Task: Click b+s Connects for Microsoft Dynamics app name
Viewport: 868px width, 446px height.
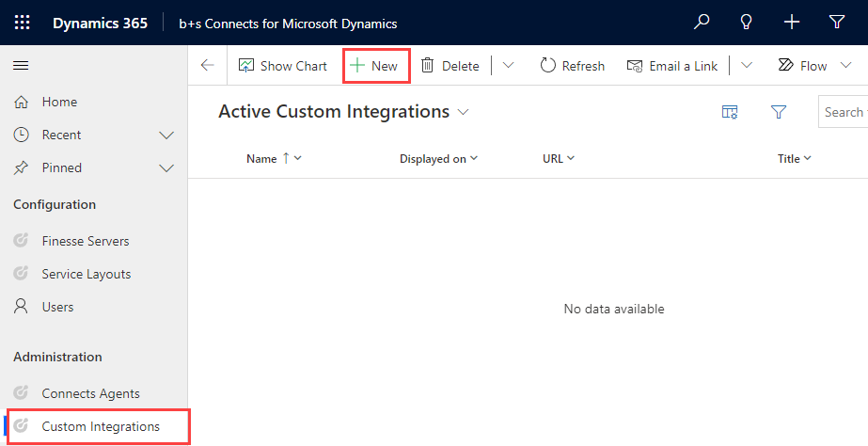Action: 288,24
